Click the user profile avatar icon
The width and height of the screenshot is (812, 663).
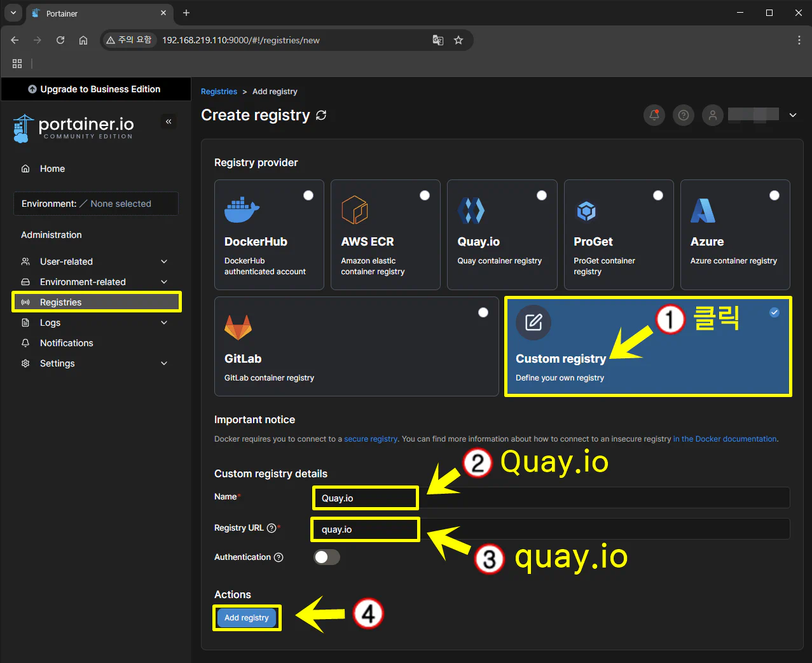coord(713,115)
